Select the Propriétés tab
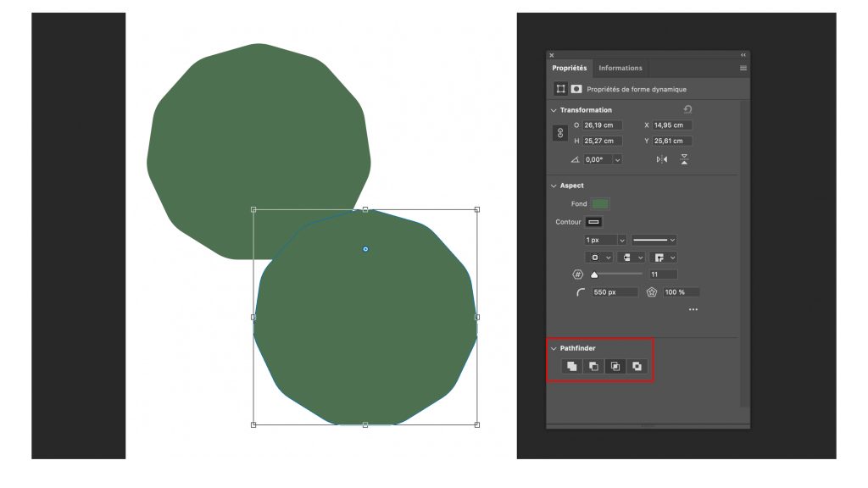This screenshot has height=488, width=868. (570, 68)
